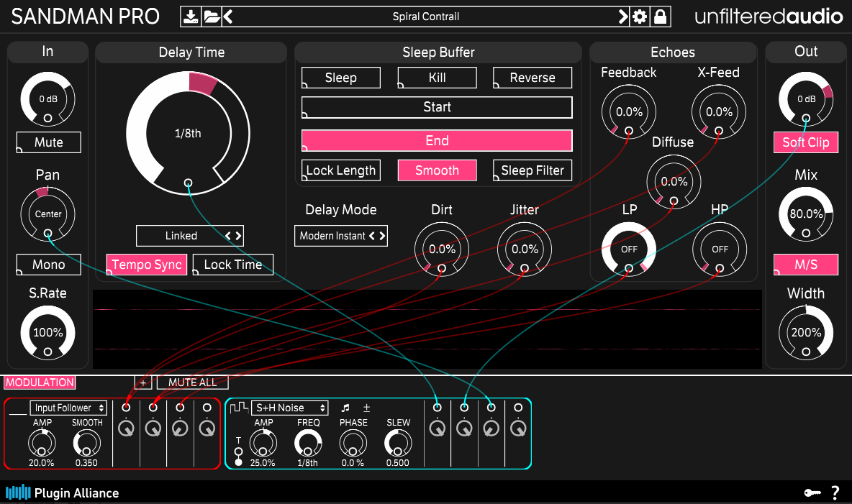Click the key icon in the bottom bar
This screenshot has height=504, width=852.
coord(814,492)
